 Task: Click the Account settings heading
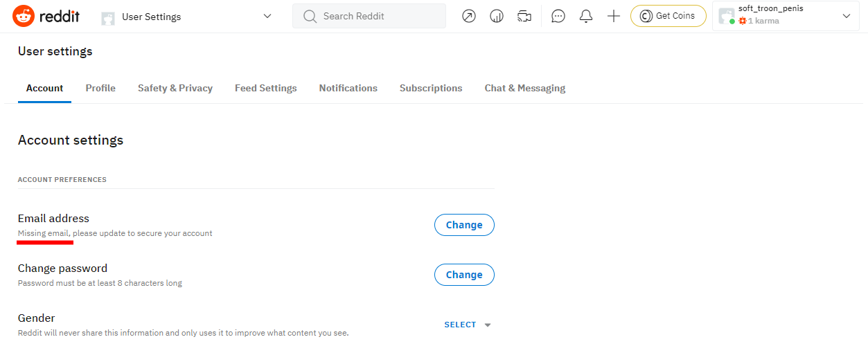71,140
